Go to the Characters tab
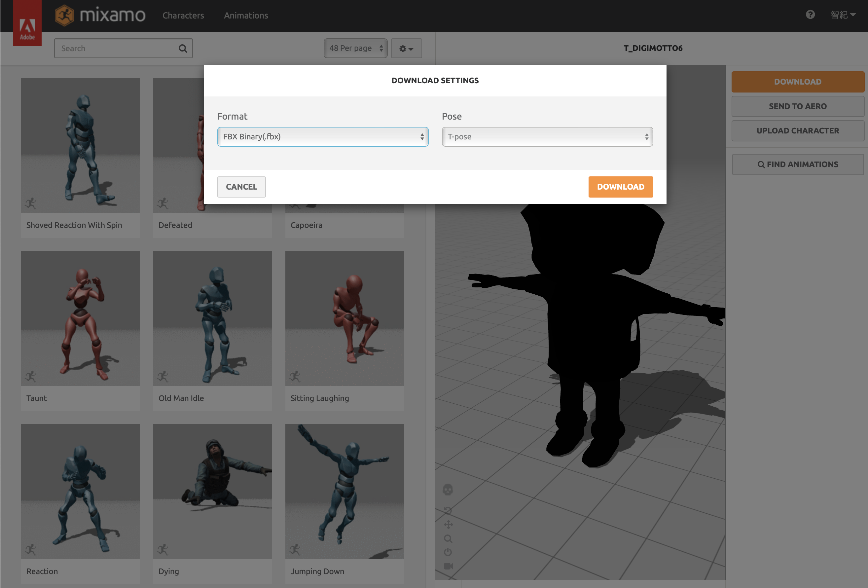The width and height of the screenshot is (868, 588). coord(183,16)
